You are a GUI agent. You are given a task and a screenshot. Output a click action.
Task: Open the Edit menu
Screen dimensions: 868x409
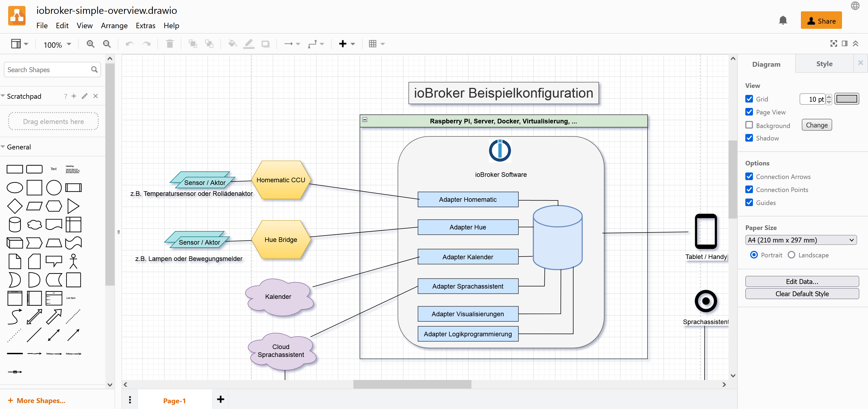tap(62, 25)
